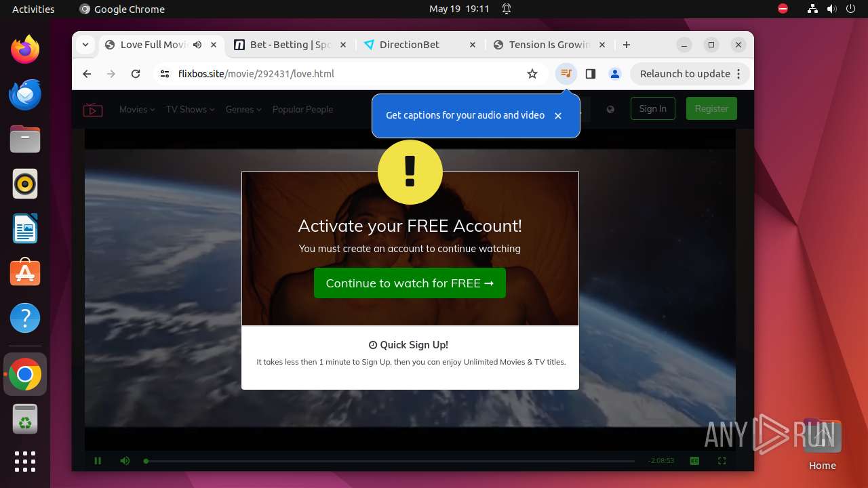Open Google Chrome icon in dock
The height and width of the screenshot is (488, 868).
[25, 375]
